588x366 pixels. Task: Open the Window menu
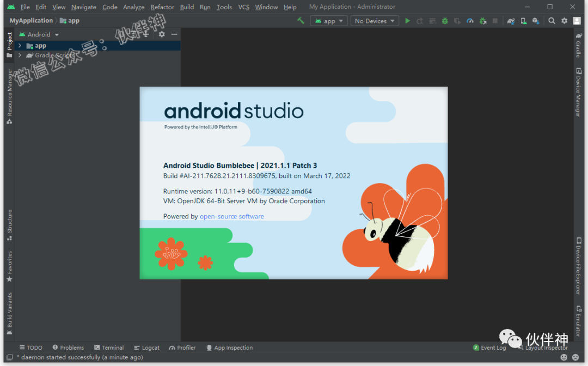[x=266, y=7]
